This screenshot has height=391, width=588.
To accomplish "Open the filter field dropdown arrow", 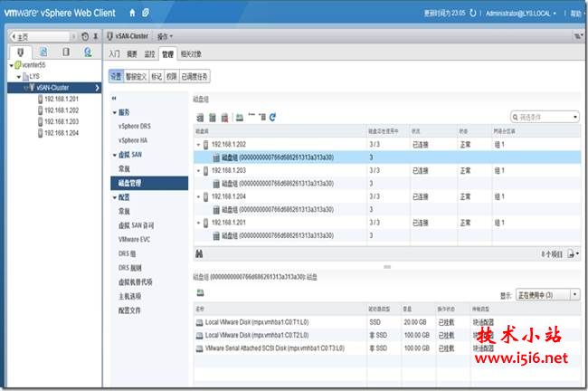I will point(575,117).
